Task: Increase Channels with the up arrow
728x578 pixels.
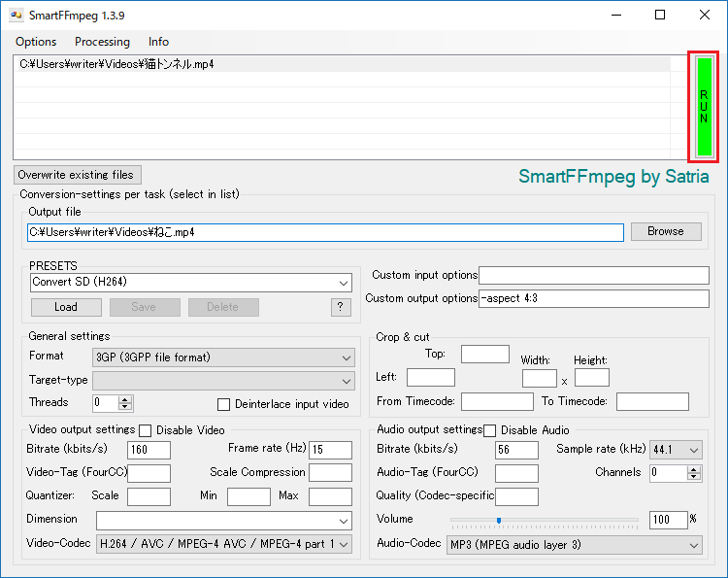Action: (x=694, y=470)
